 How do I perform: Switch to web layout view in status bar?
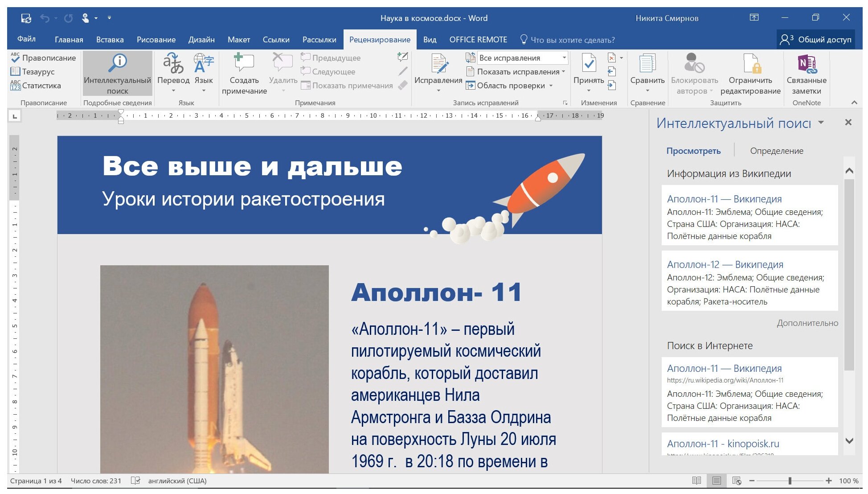point(737,481)
